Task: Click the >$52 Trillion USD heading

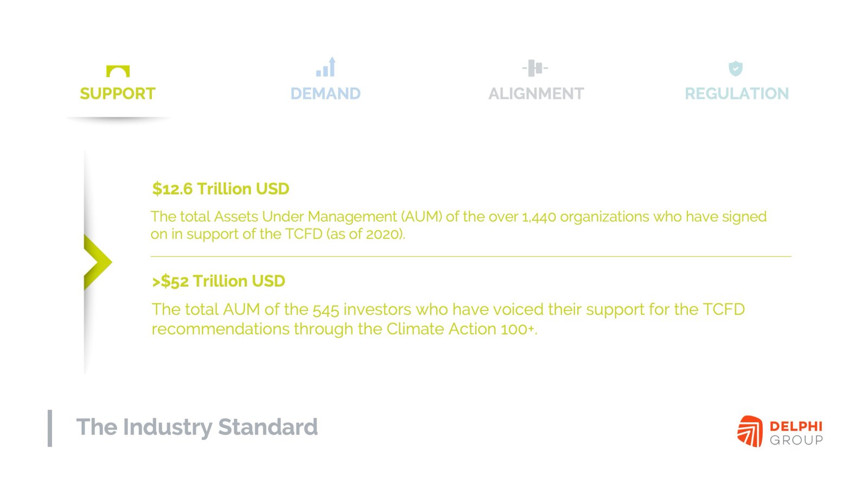Action: (219, 281)
